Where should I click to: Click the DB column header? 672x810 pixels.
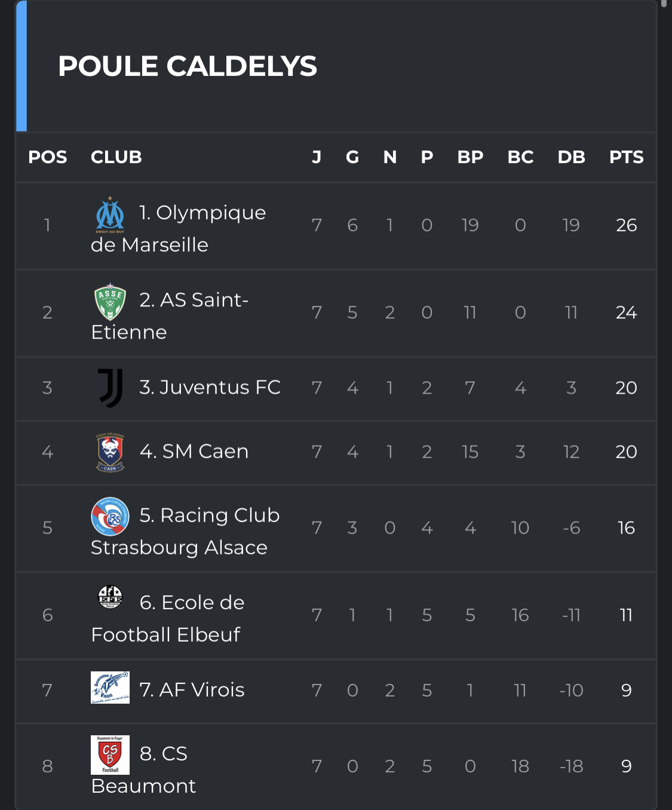point(571,157)
